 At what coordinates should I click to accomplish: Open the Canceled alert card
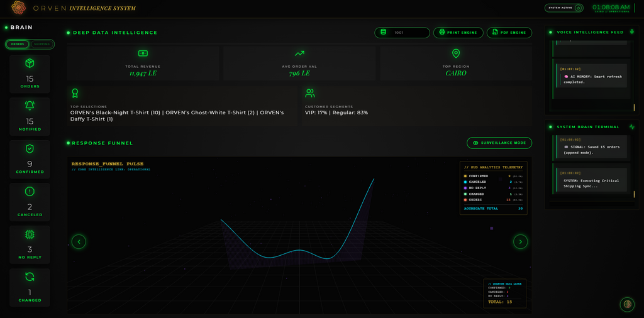(30, 202)
